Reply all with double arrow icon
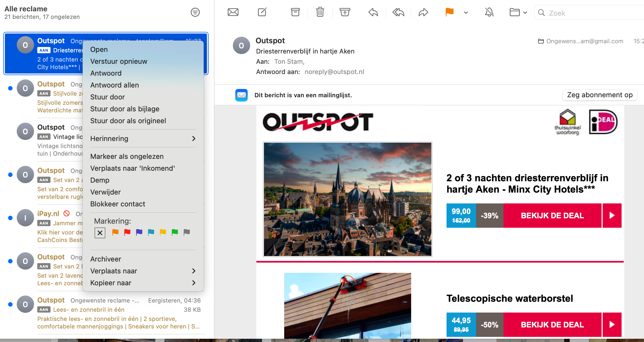 coord(398,12)
